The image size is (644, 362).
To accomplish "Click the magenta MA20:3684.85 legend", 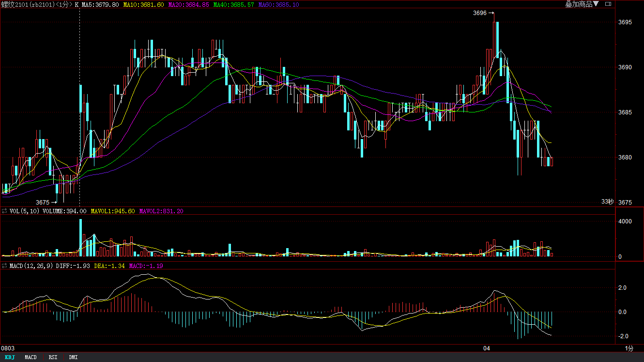I will pyautogui.click(x=189, y=4).
